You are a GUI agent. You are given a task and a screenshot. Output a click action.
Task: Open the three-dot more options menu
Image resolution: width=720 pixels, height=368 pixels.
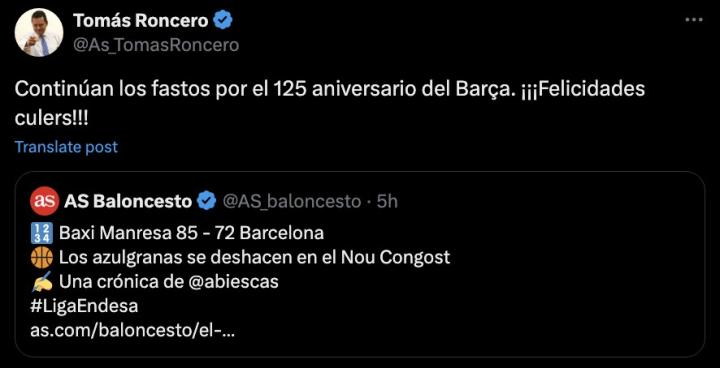(693, 20)
